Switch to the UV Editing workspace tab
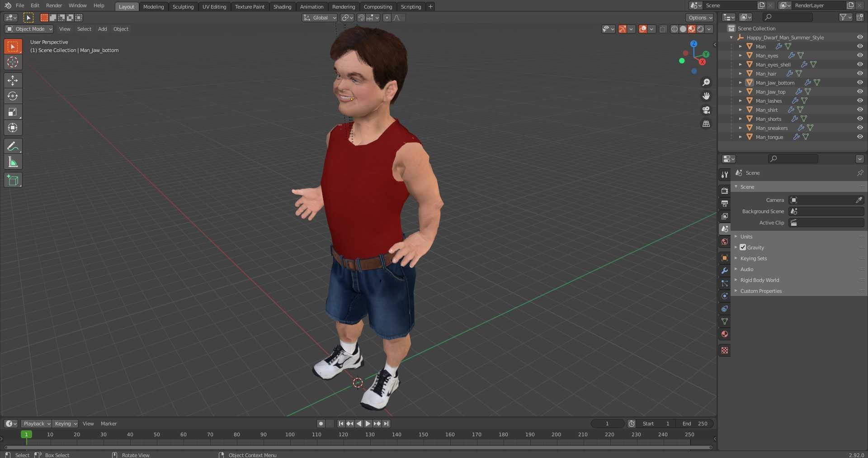868x458 pixels. point(214,7)
